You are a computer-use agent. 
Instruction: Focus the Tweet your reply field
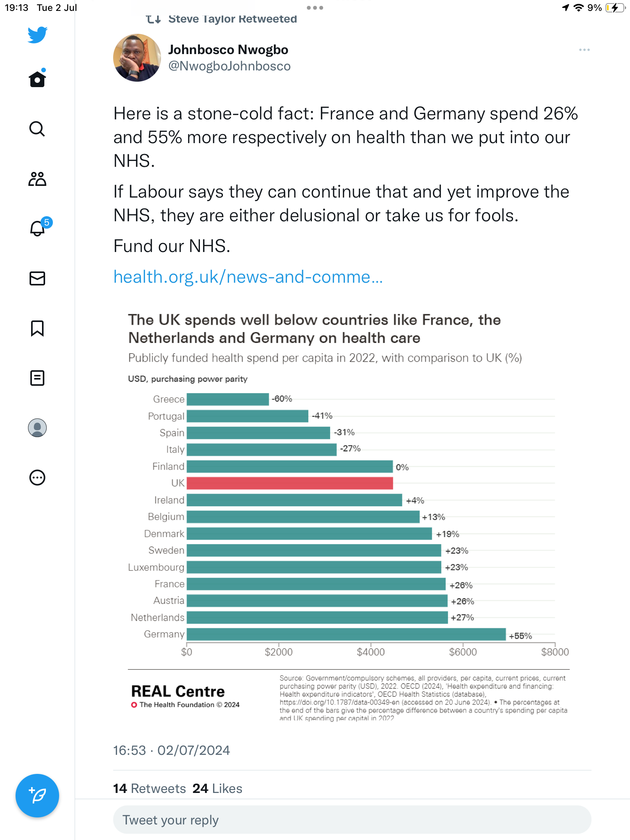pyautogui.click(x=352, y=820)
